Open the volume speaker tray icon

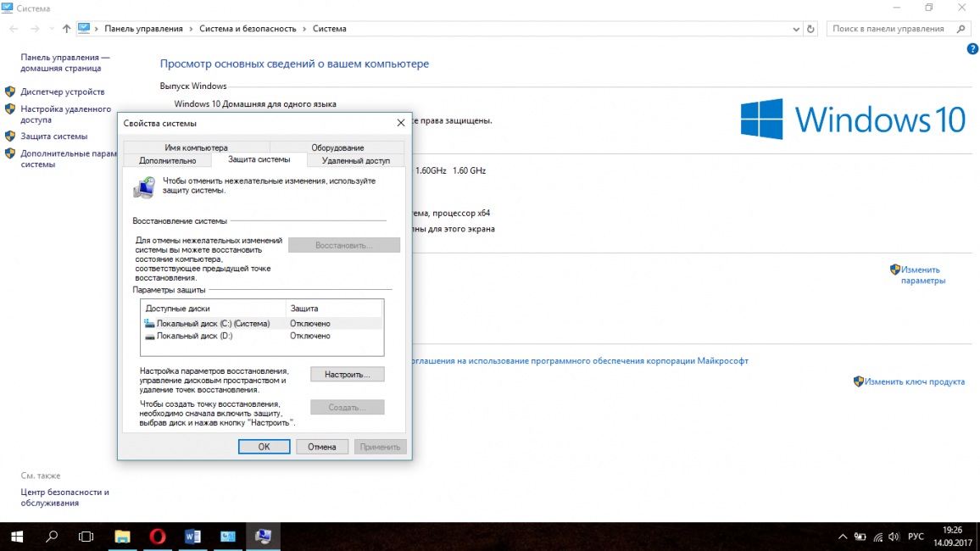(x=894, y=537)
